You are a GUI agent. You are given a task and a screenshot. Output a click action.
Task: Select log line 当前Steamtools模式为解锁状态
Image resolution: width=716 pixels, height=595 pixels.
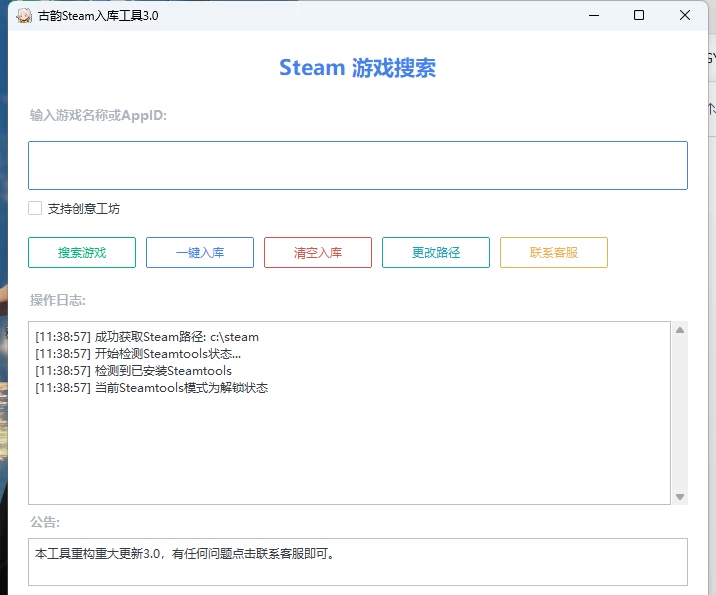152,388
